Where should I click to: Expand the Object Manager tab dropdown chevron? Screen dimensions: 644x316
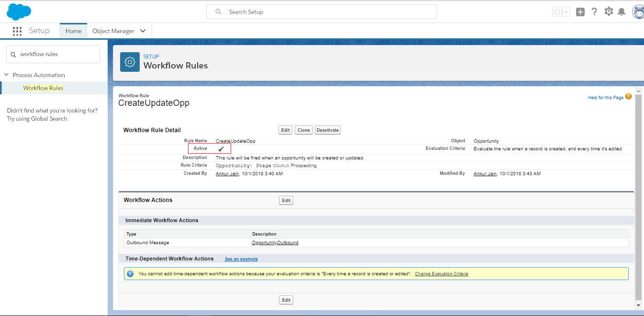pyautogui.click(x=143, y=31)
